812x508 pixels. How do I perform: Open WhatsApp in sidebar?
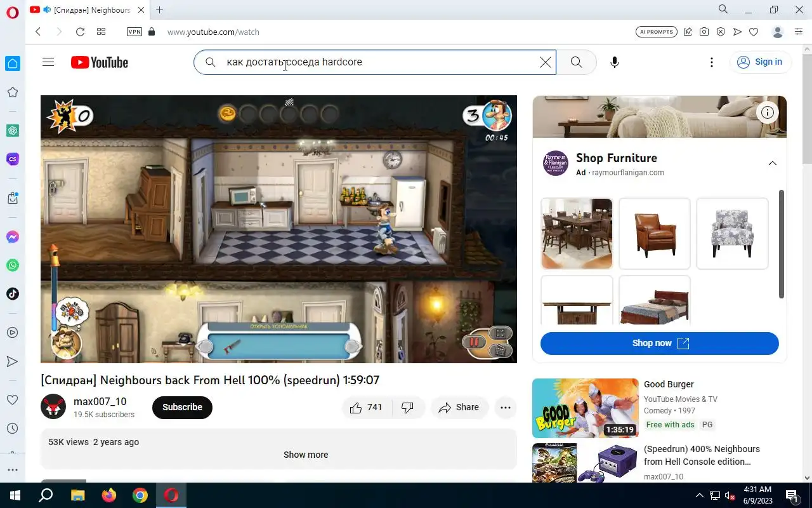click(12, 265)
